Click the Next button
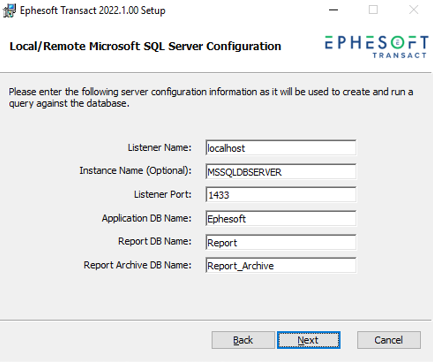This screenshot has width=433, height=362. (x=309, y=340)
